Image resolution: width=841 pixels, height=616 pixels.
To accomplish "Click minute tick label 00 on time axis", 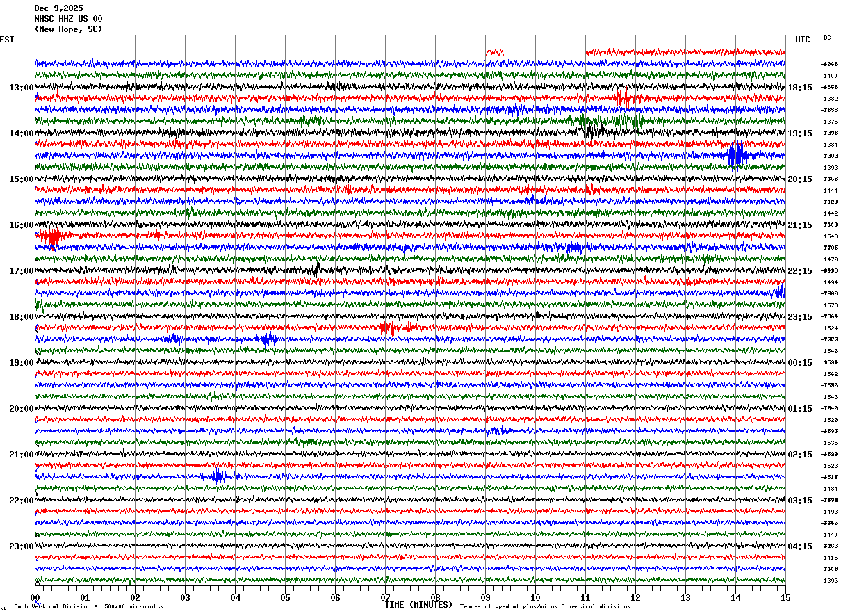I will (x=35, y=597).
